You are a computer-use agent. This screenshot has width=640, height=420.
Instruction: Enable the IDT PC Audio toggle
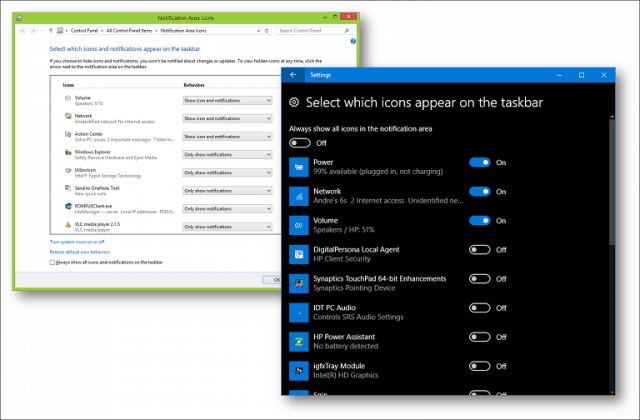tap(480, 308)
